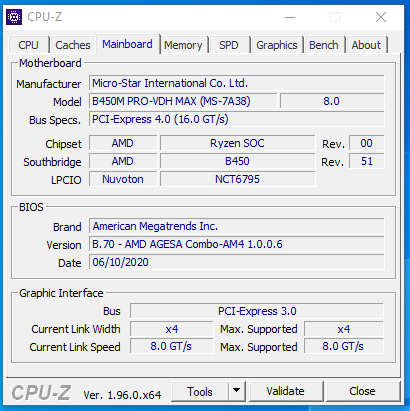Go to the Bench tab
Viewport: 410px width, 411px height.
pos(323,45)
